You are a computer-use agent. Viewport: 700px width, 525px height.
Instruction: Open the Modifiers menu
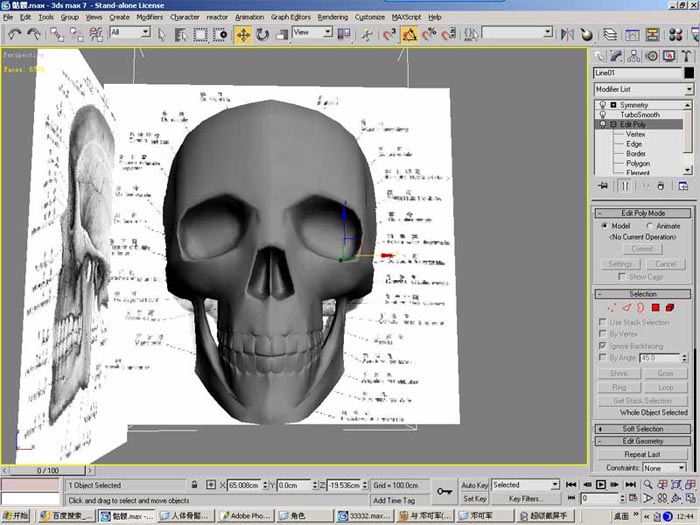pos(150,17)
